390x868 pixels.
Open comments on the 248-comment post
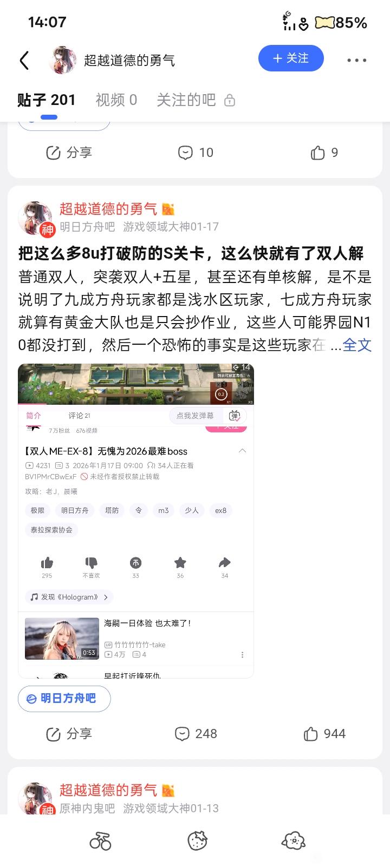click(x=196, y=734)
